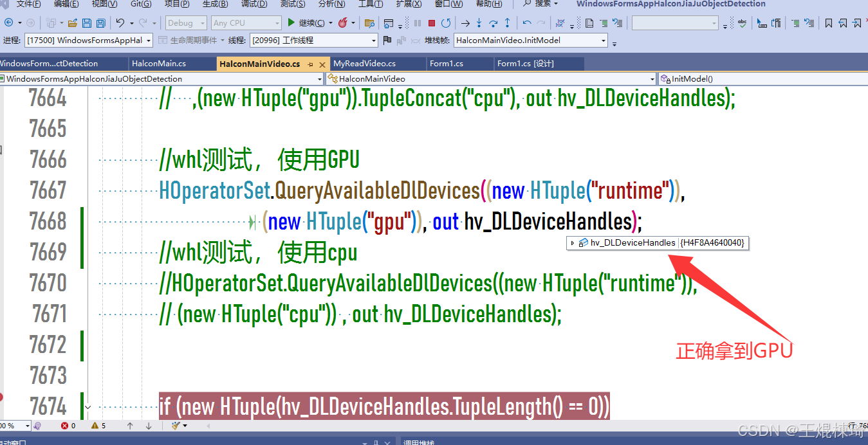Open the 调试(D) Debug menu
Screen dimensions: 868x445
[x=254, y=4]
